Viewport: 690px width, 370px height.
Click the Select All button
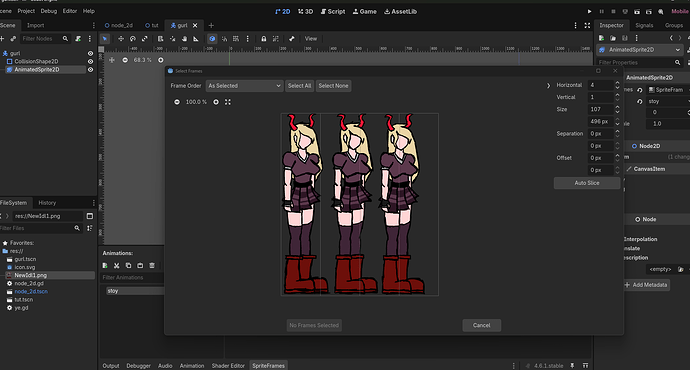coord(299,86)
